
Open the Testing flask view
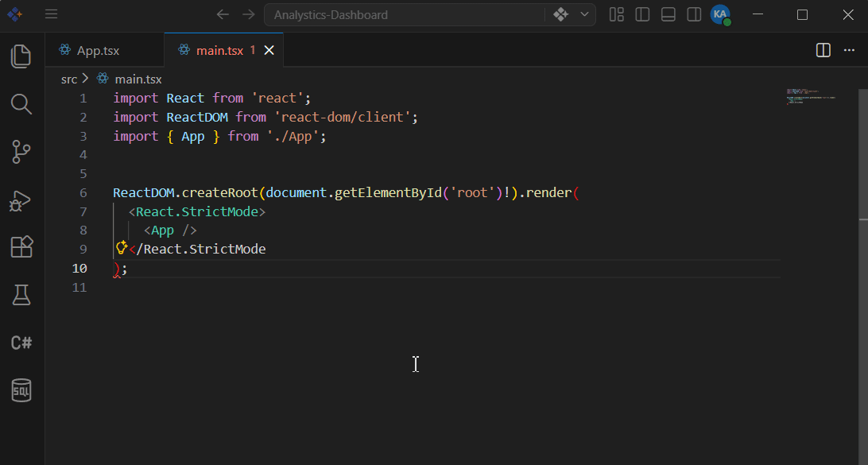point(21,295)
